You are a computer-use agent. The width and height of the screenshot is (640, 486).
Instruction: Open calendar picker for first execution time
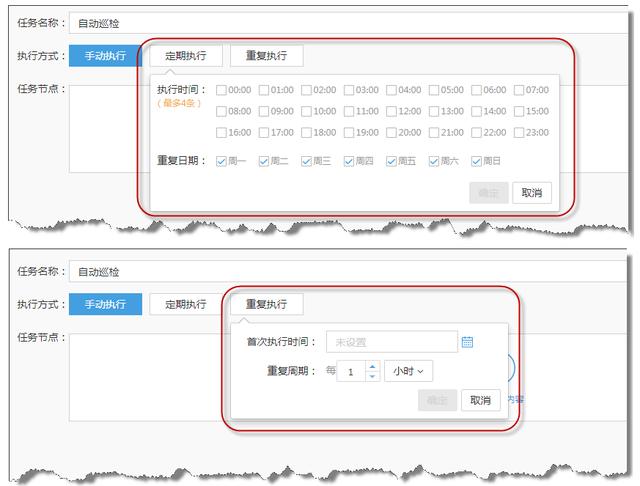[x=467, y=342]
